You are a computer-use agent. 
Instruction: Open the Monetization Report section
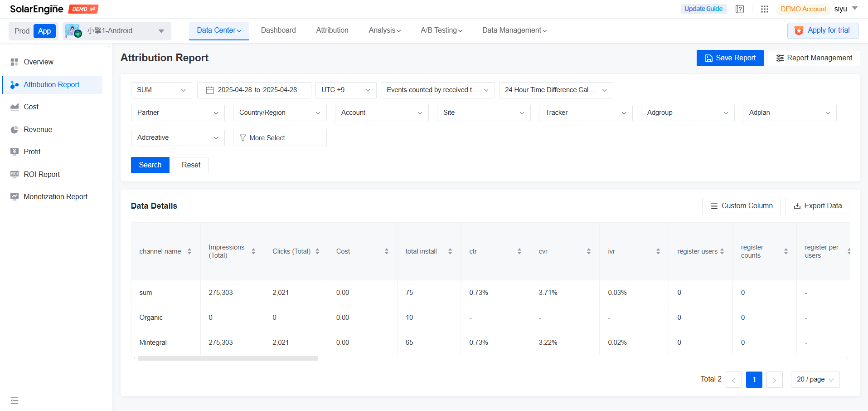pos(55,196)
